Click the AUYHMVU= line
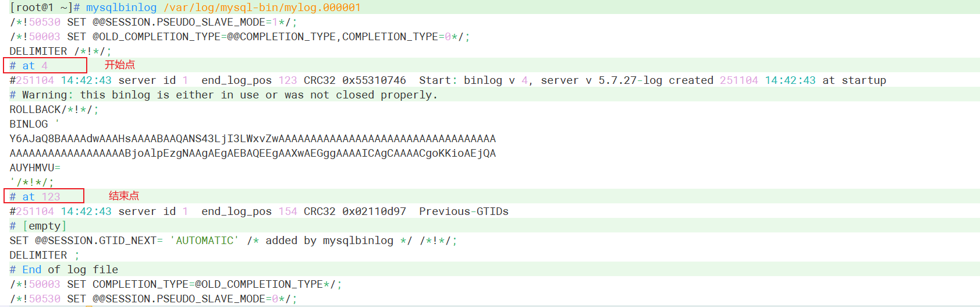The height and width of the screenshot is (307, 980). point(35,168)
